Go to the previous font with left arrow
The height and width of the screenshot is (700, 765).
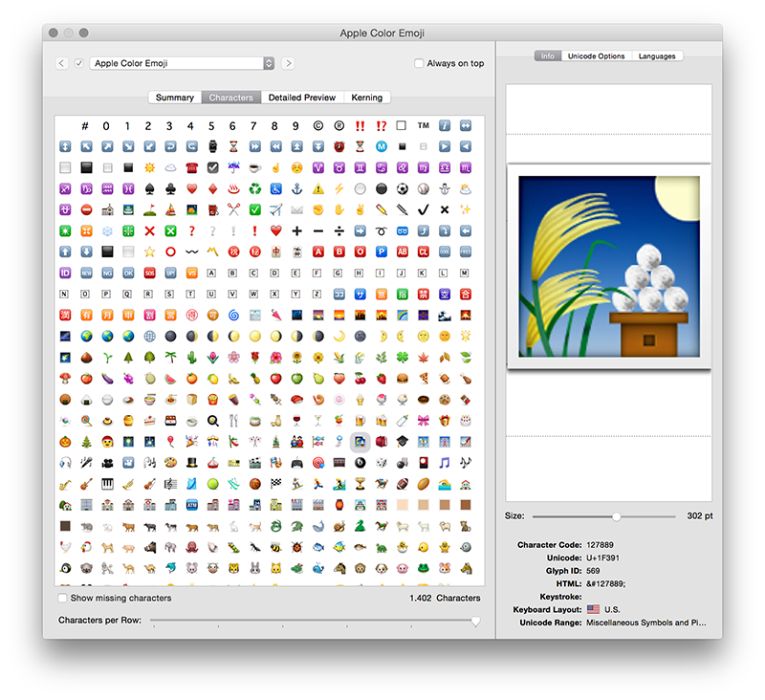62,63
